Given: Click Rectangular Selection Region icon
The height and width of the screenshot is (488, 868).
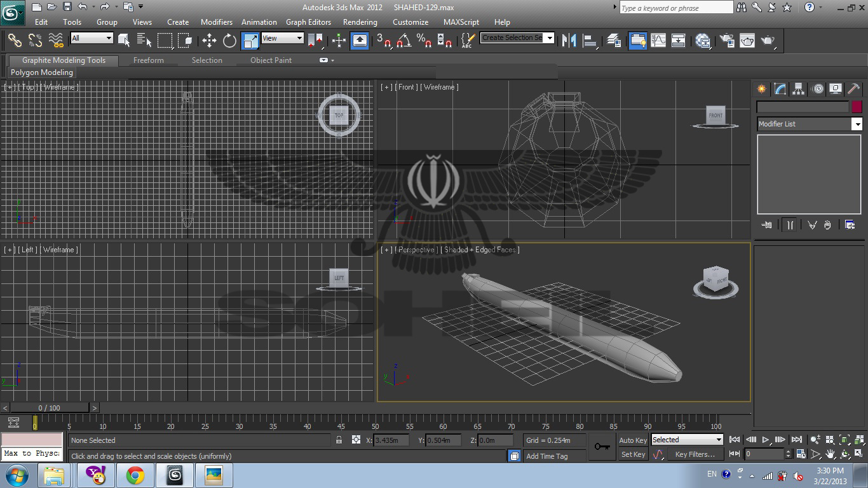Looking at the screenshot, I should click(x=165, y=41).
